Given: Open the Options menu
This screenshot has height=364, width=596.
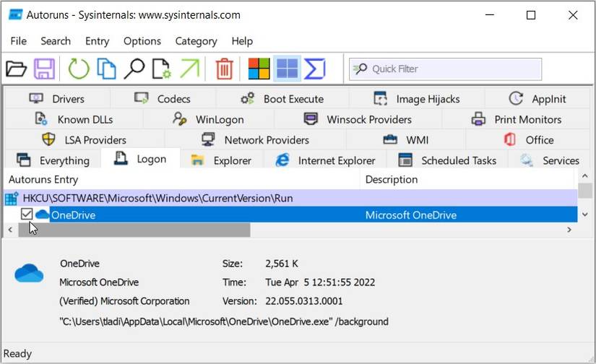Looking at the screenshot, I should [142, 41].
